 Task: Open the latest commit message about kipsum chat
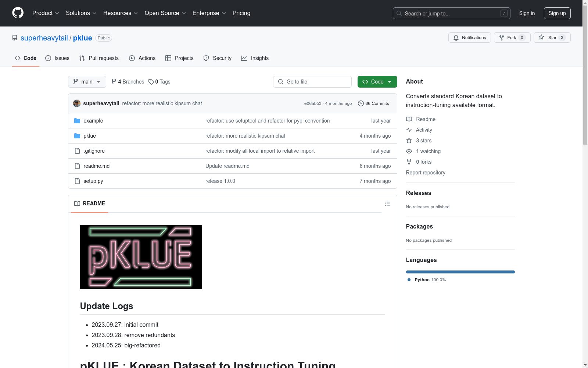[162, 103]
